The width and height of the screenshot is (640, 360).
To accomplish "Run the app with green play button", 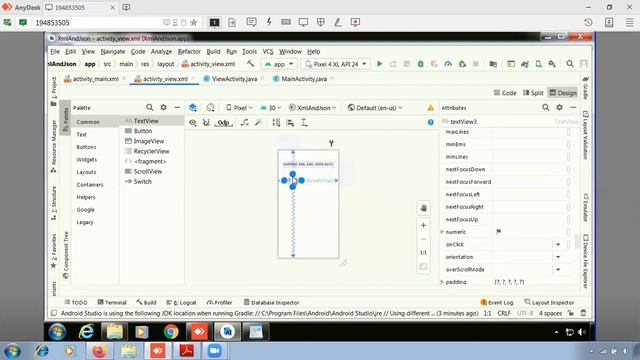I will (379, 64).
